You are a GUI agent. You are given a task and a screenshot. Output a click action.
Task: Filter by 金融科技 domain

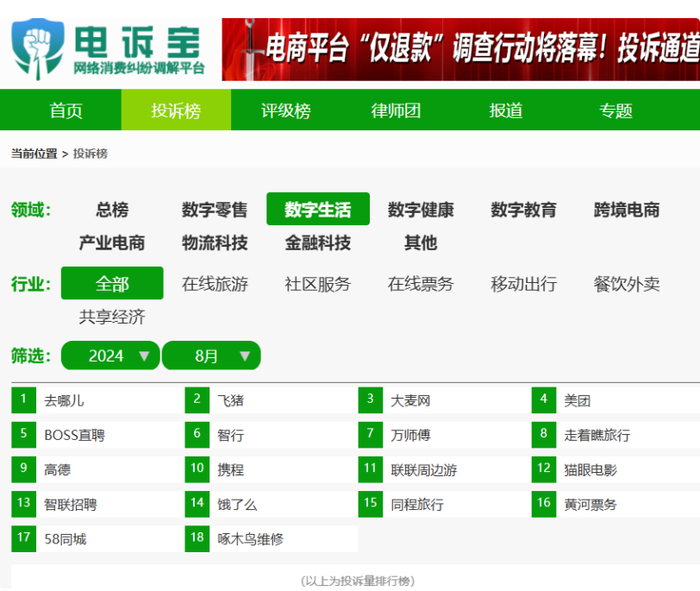tap(318, 243)
